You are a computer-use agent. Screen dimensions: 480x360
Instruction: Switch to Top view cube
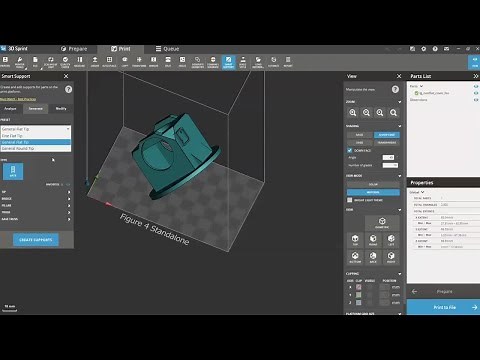click(355, 240)
